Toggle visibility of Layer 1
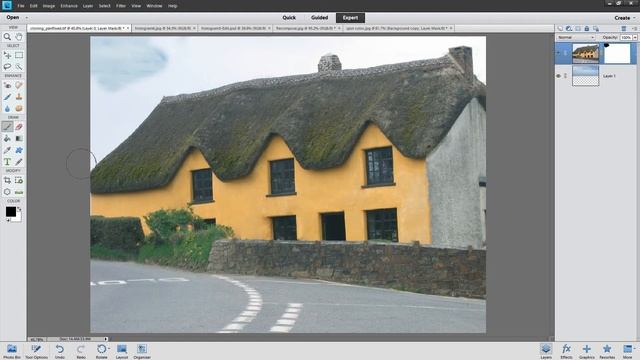 pyautogui.click(x=558, y=76)
